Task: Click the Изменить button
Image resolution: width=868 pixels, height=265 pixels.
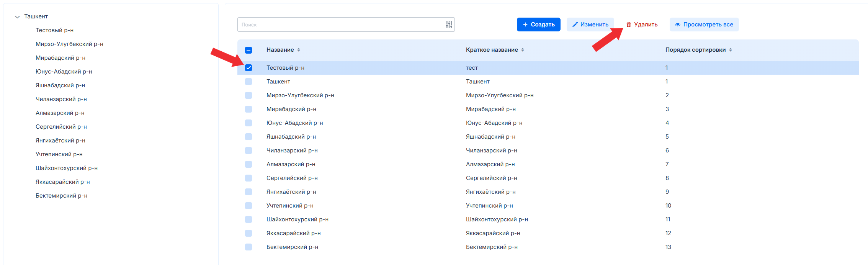Action: [x=590, y=25]
